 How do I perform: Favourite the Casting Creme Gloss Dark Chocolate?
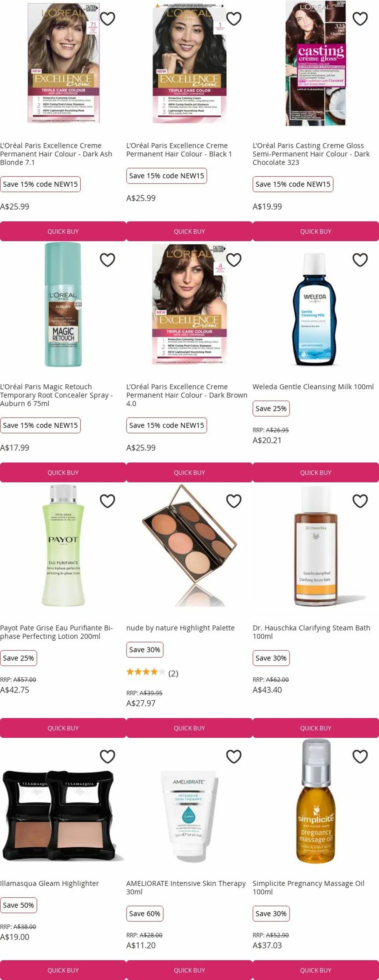[360, 19]
